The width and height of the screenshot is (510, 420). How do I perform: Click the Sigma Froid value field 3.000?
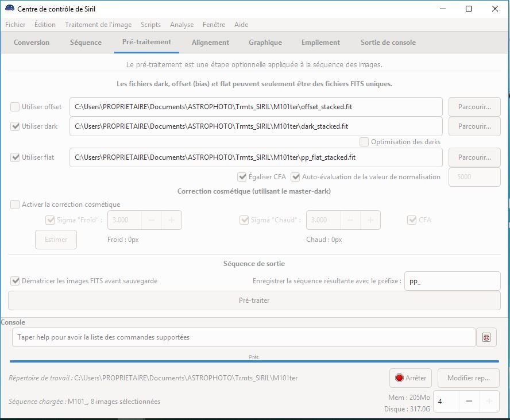(125, 220)
